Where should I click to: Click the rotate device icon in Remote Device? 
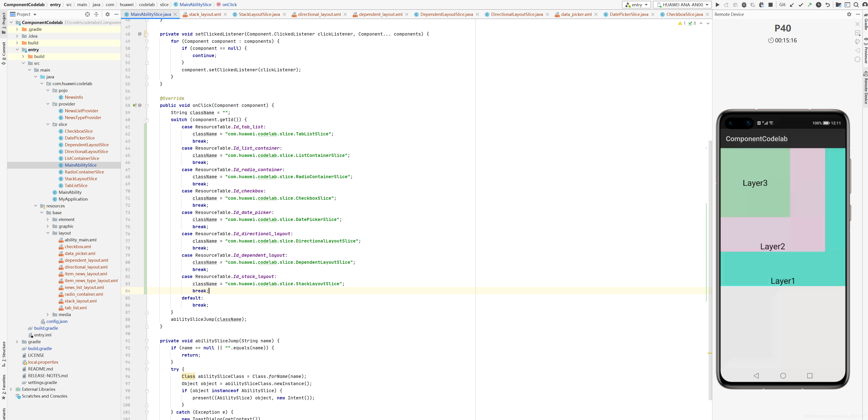[858, 41]
